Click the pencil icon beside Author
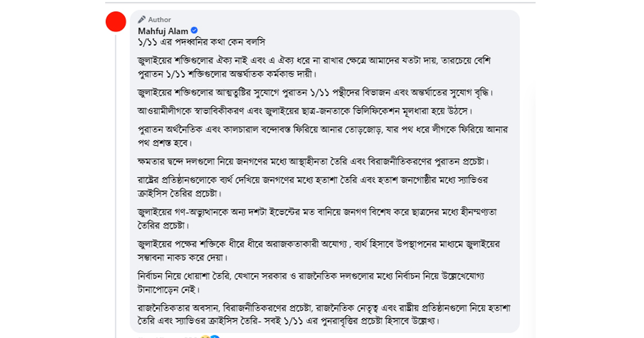The width and height of the screenshot is (644, 338). click(x=142, y=19)
